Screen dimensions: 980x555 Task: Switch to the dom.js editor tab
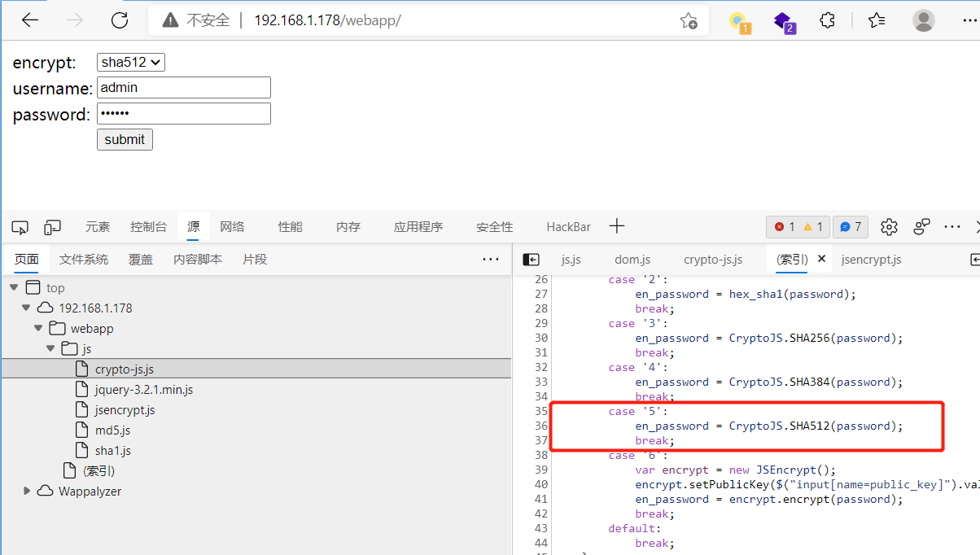pyautogui.click(x=632, y=260)
